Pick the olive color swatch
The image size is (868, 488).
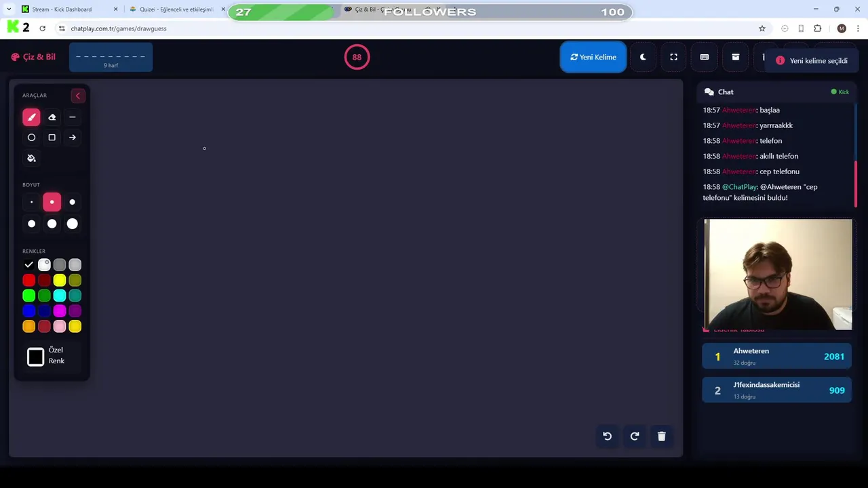[x=75, y=280]
